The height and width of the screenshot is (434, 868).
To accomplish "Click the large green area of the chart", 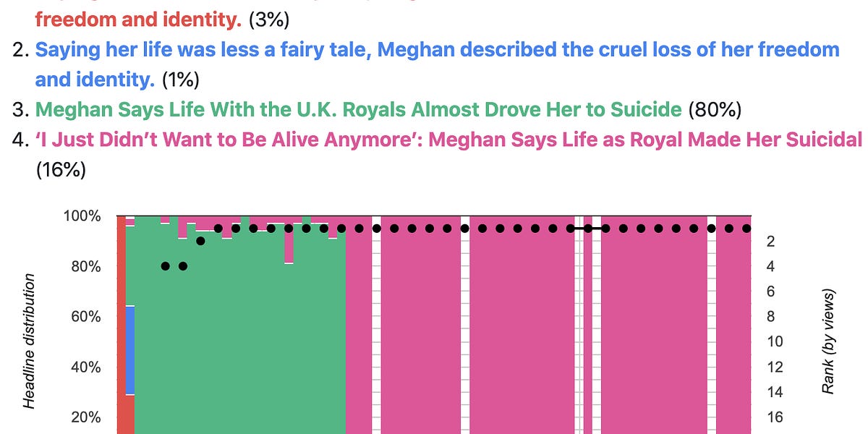I will [240, 340].
